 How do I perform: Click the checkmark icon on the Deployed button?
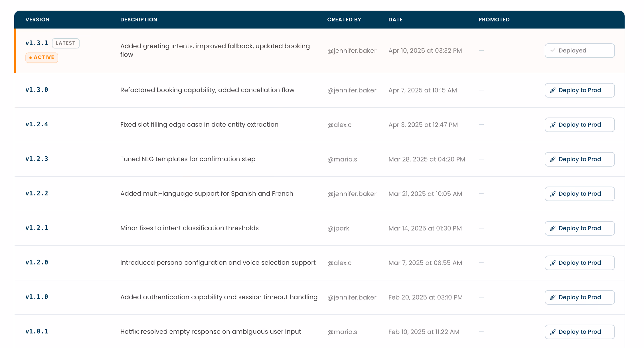pyautogui.click(x=553, y=50)
